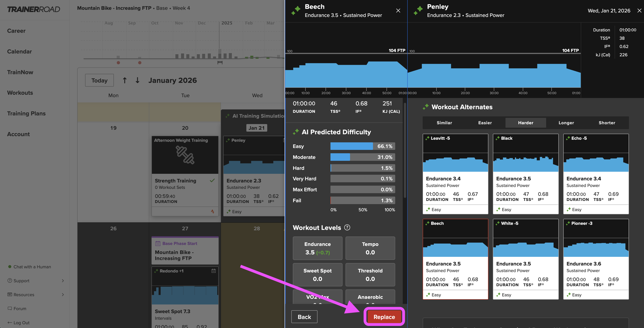Expand the Resources submenu chevron

pos(63,295)
